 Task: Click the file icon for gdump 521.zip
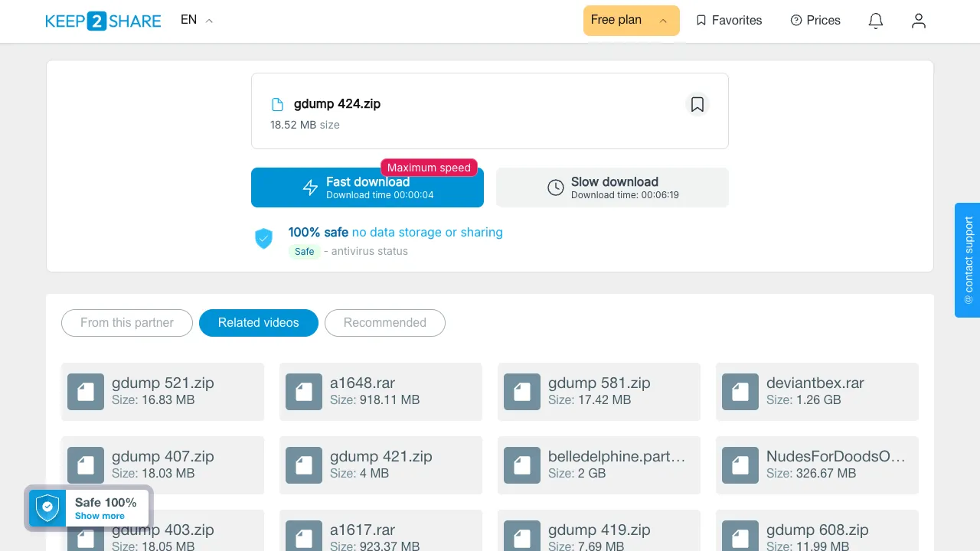(x=86, y=392)
